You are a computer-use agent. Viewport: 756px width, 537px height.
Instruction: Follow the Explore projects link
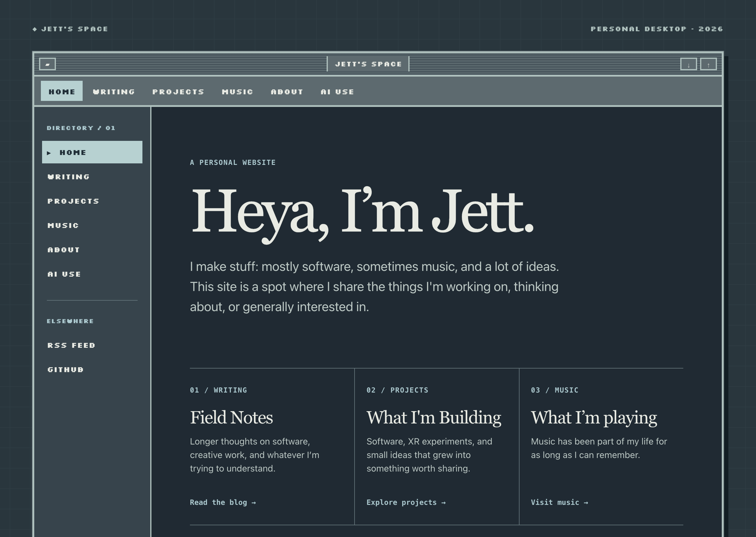click(406, 502)
